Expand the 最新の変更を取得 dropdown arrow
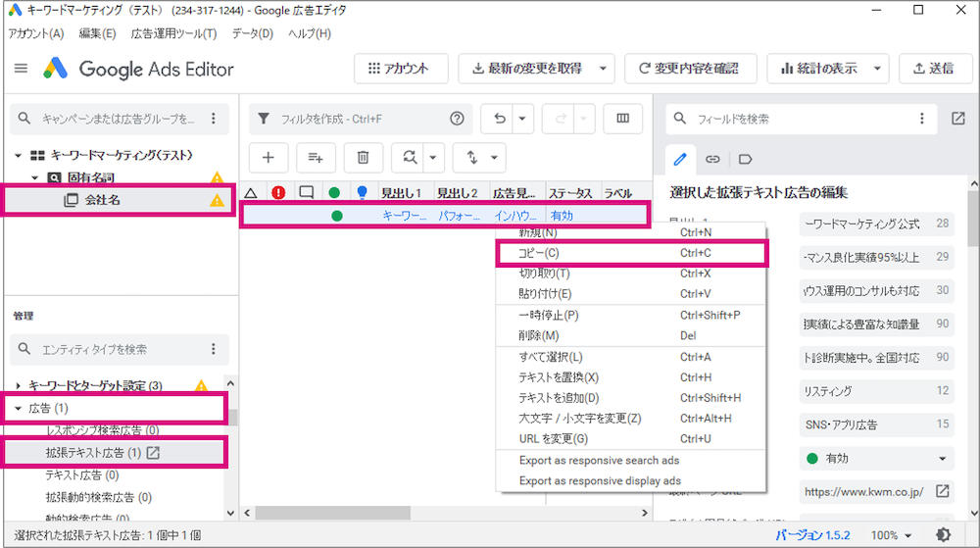This screenshot has height=548, width=980. [603, 68]
